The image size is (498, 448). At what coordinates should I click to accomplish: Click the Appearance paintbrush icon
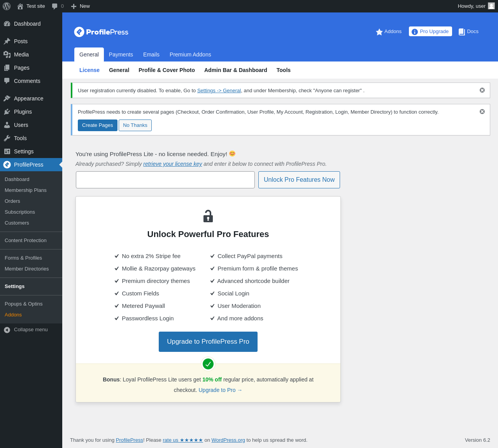coord(7,98)
